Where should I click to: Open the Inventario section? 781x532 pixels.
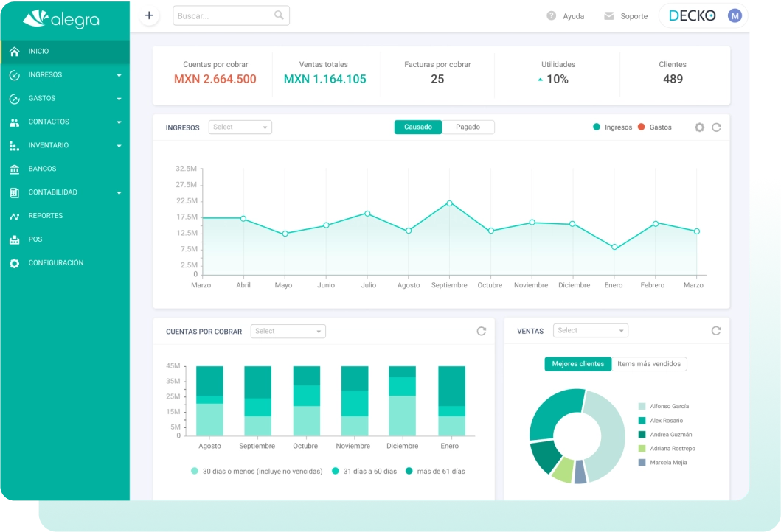tap(47, 145)
